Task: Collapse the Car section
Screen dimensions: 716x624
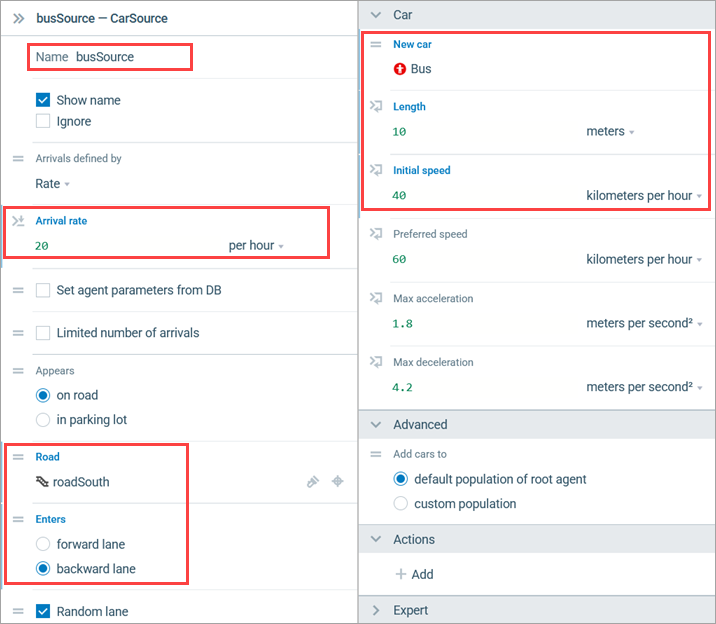Action: click(376, 15)
